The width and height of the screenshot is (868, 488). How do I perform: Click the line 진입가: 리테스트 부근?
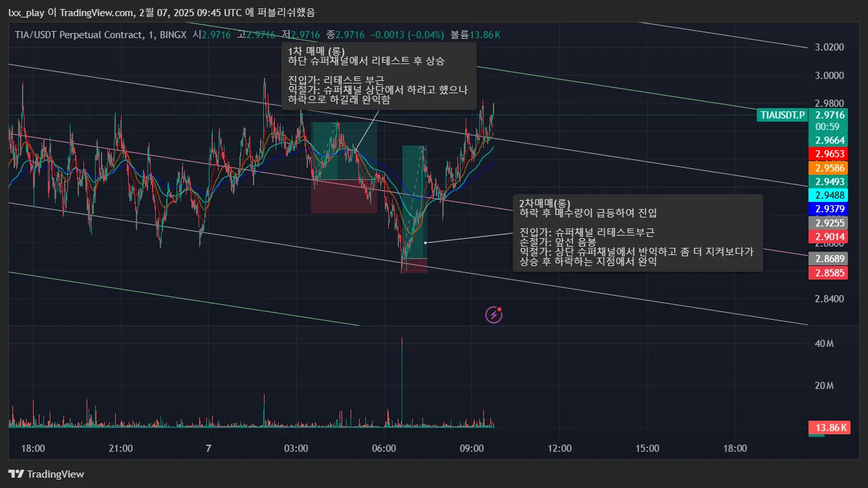336,80
